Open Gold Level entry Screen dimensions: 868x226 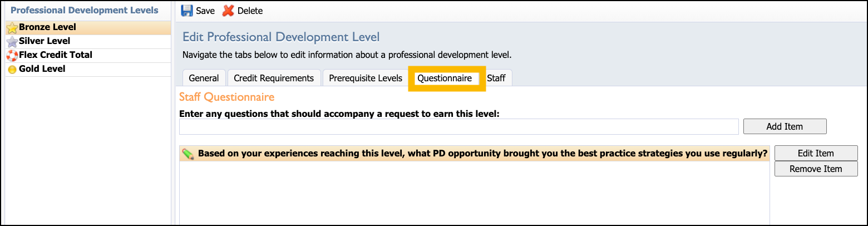[88, 69]
